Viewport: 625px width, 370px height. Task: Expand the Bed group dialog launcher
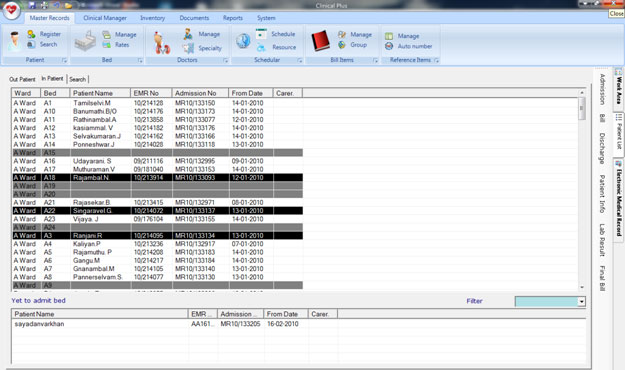click(140, 60)
